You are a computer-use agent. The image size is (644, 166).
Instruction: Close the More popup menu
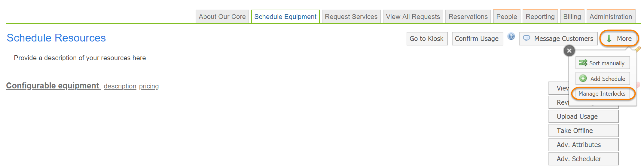coord(569,51)
